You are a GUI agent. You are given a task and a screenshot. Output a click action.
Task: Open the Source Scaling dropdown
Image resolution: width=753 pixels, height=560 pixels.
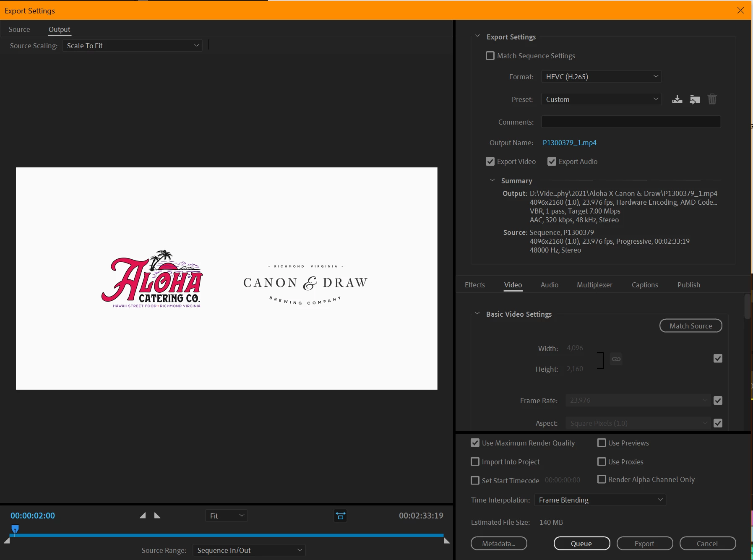point(133,46)
